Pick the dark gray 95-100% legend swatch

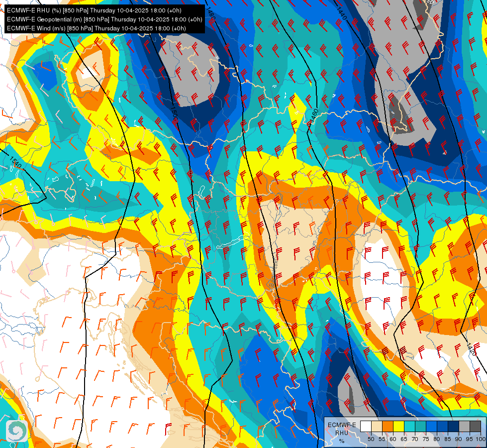click(475, 427)
